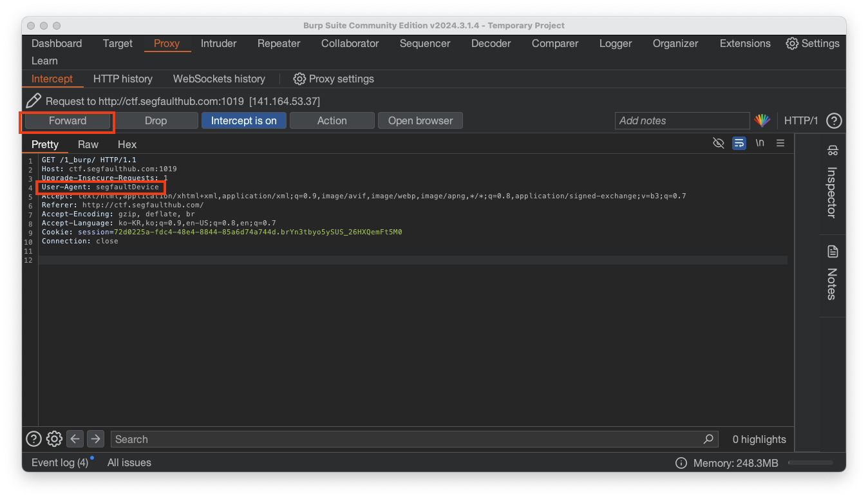This screenshot has height=499, width=868.
Task: Open the Target tab
Action: (118, 44)
